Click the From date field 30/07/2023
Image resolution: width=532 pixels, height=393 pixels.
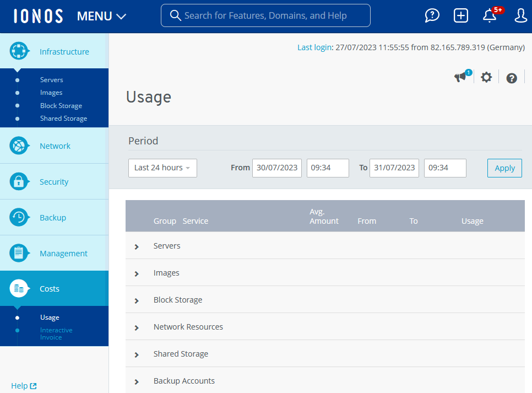(x=277, y=168)
